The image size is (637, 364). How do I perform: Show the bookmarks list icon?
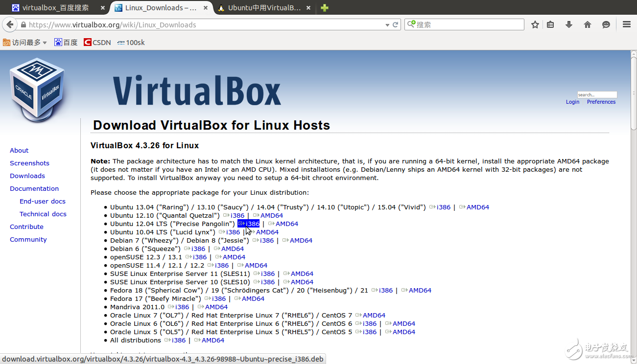(x=550, y=24)
